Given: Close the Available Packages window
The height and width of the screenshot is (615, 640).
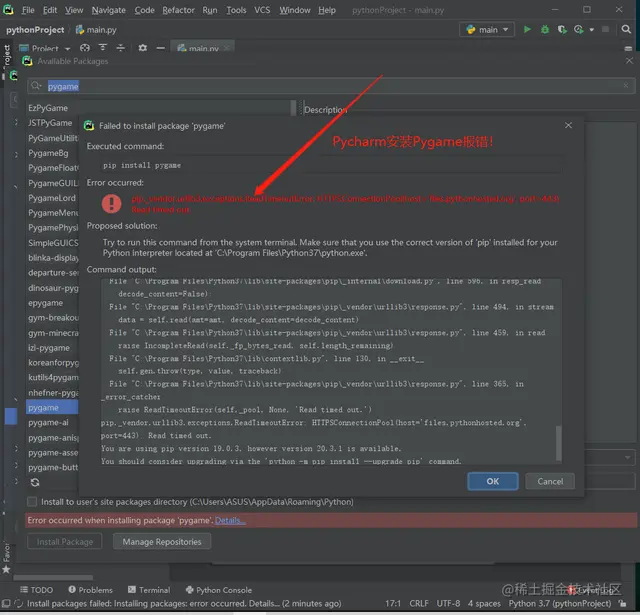Looking at the screenshot, I should (629, 61).
